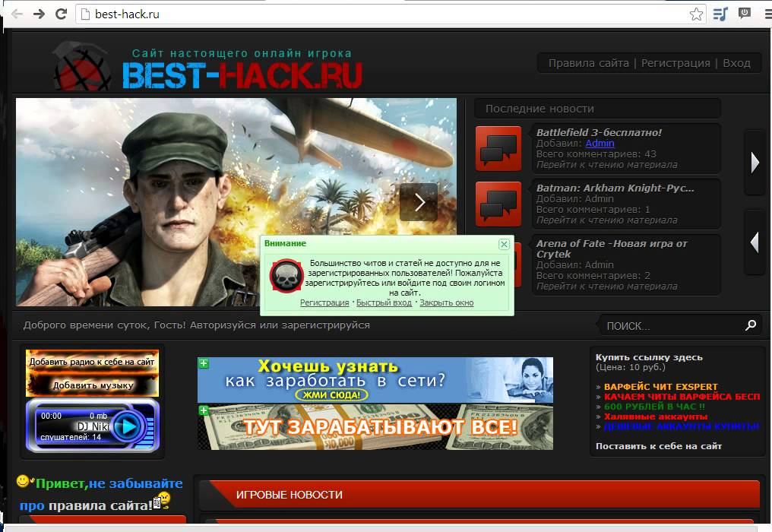Expand the money banner plus icon

click(204, 410)
